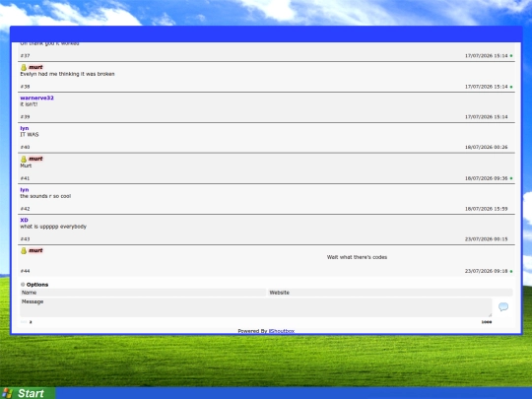532x399 pixels.
Task: Click timestamp 23/07/2026 09:18
Action: [487, 271]
